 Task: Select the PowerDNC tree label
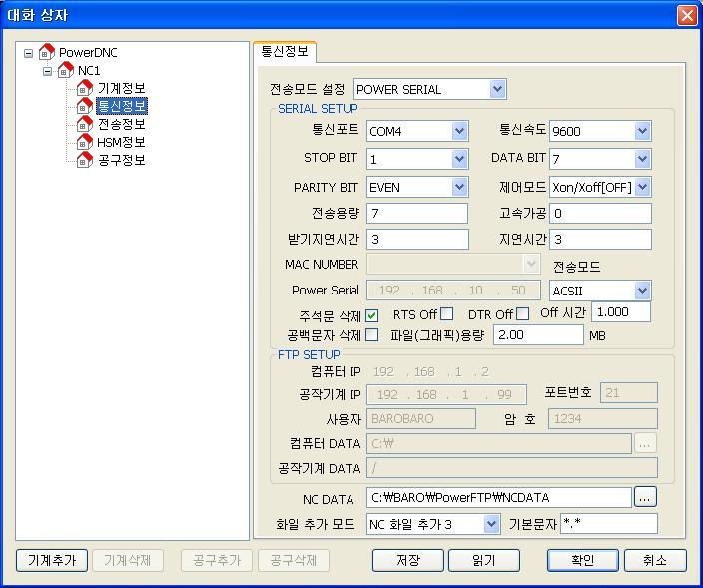point(88,53)
